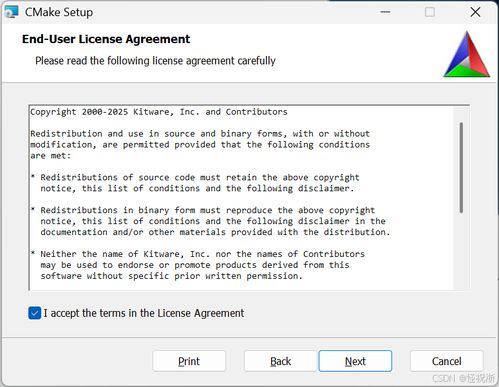Viewport: 499px width, 387px height.
Task: Click the CMake Setup window title
Action: click(59, 12)
